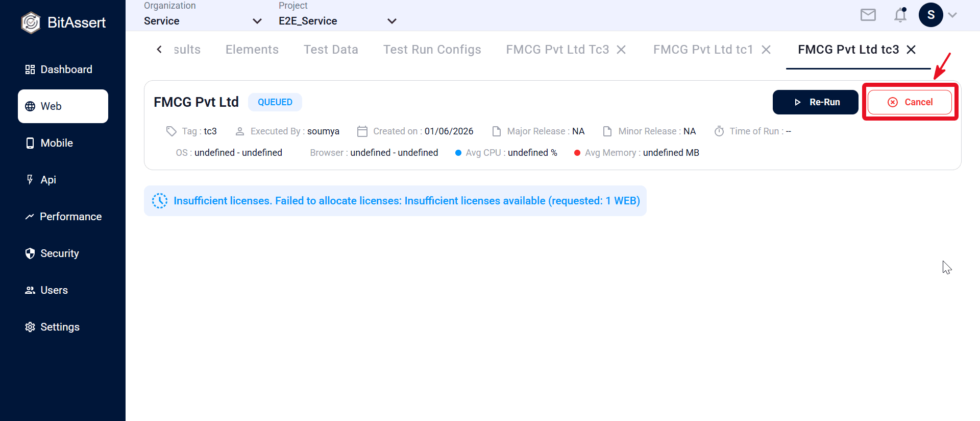Click the Api lightning icon
Image resolution: width=980 pixels, height=421 pixels.
coord(30,180)
